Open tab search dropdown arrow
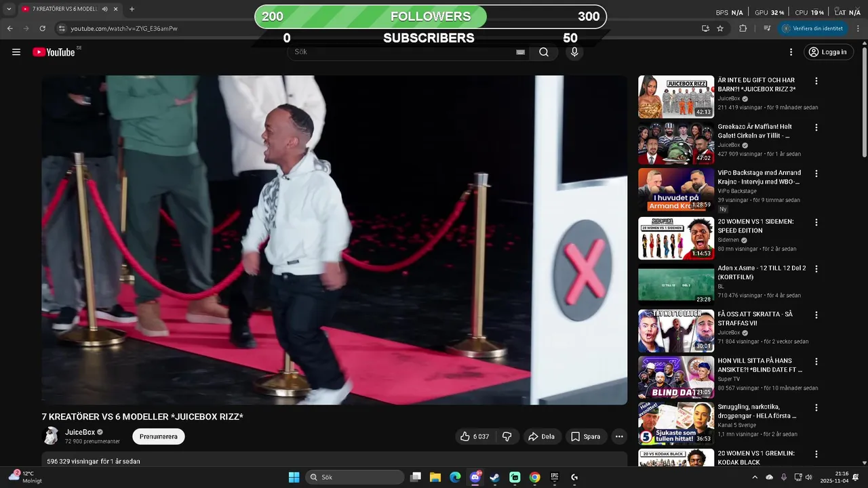This screenshot has width=868, height=488. 9,9
